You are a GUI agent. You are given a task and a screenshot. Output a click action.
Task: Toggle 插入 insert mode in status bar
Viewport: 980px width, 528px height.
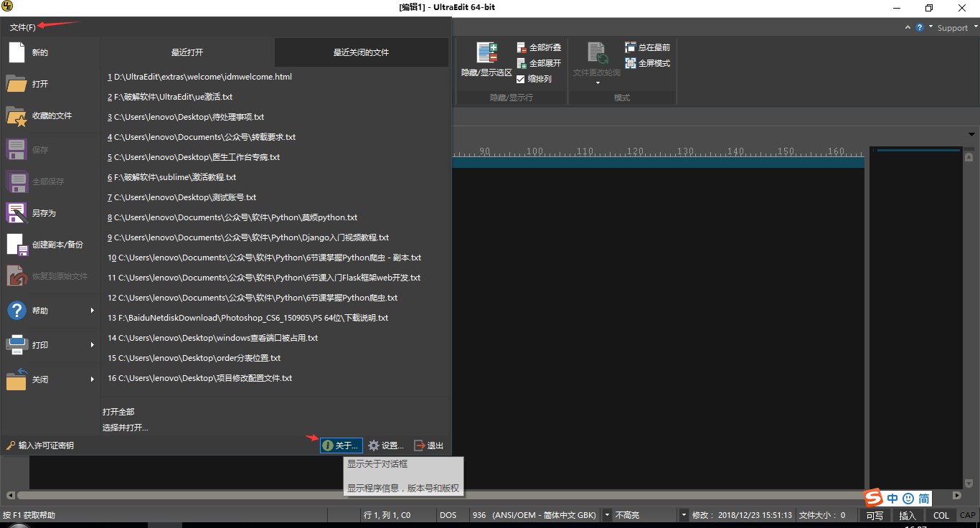[x=908, y=515]
